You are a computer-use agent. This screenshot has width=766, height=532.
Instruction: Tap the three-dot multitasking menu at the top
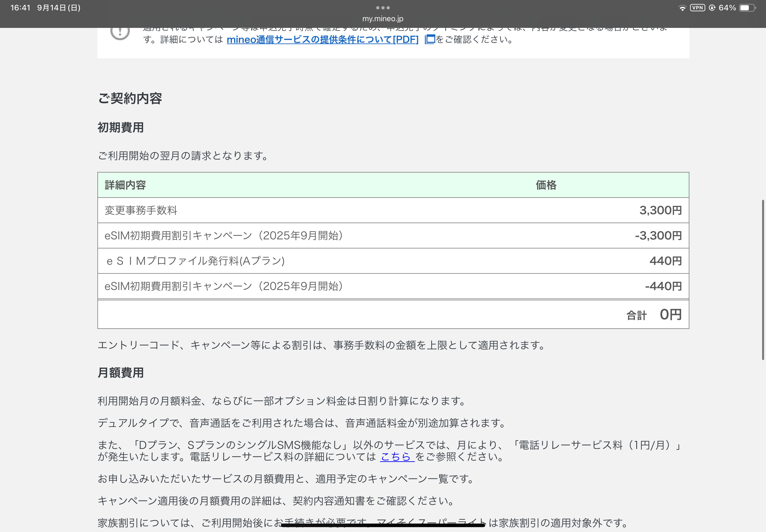tap(383, 8)
